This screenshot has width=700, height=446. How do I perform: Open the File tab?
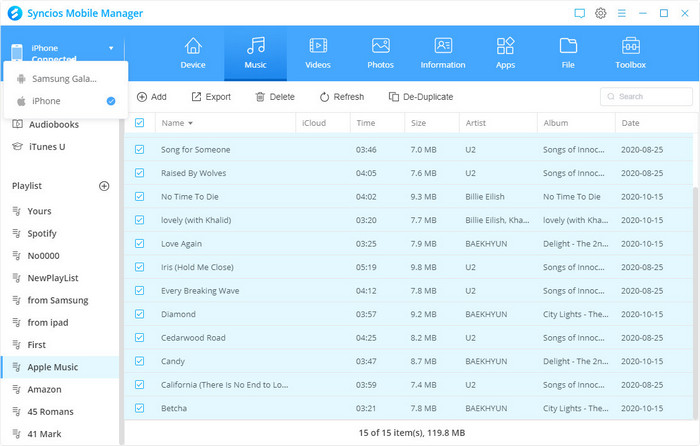point(568,53)
